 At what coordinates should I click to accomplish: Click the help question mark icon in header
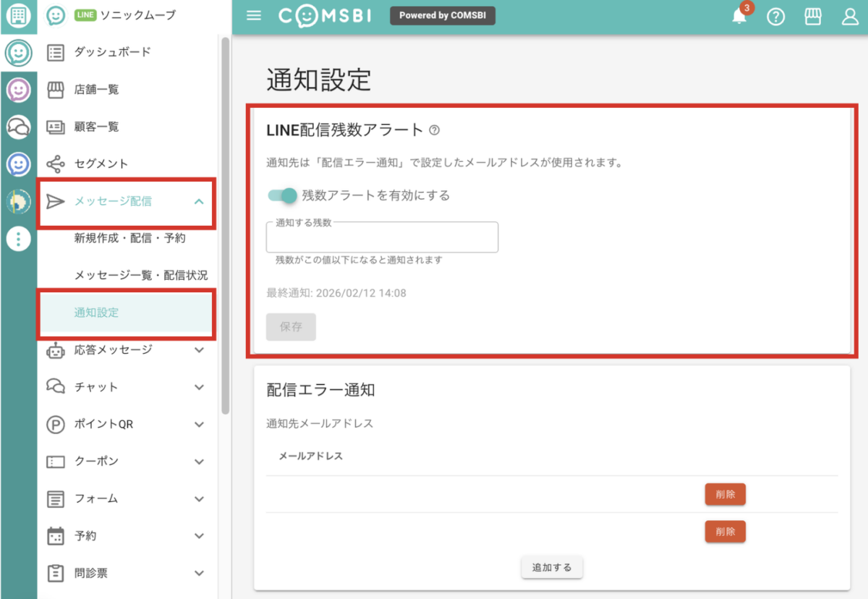[775, 17]
